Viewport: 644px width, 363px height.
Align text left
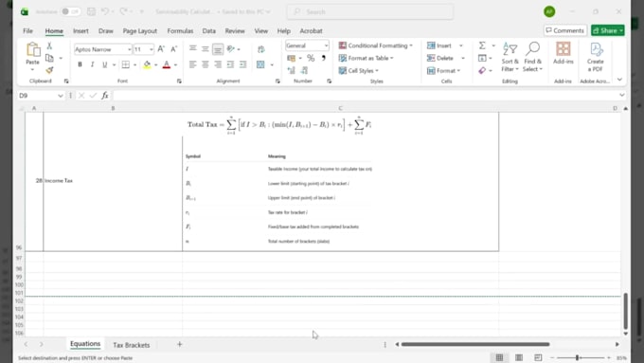pyautogui.click(x=192, y=64)
